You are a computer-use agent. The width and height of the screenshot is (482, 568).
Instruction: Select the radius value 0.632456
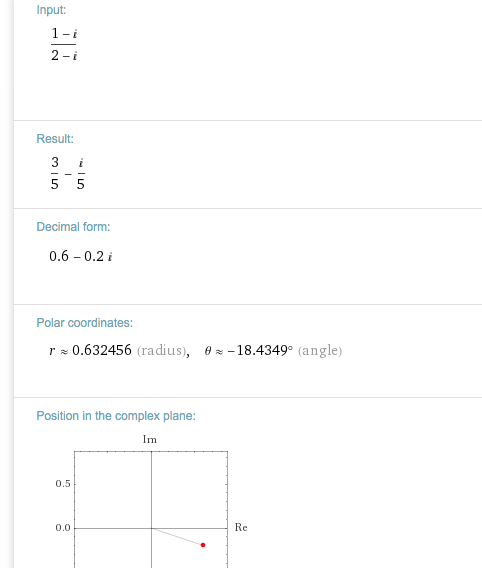click(x=102, y=350)
